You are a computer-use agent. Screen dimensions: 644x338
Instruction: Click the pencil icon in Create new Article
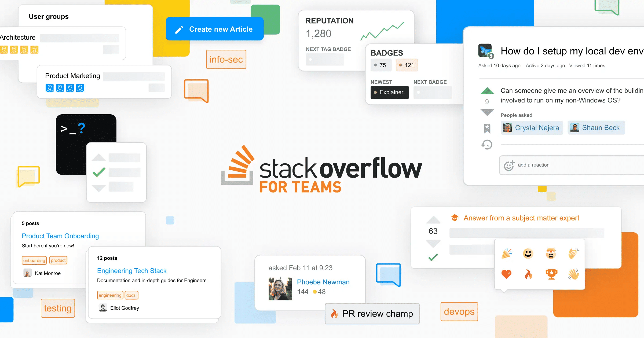(x=179, y=30)
